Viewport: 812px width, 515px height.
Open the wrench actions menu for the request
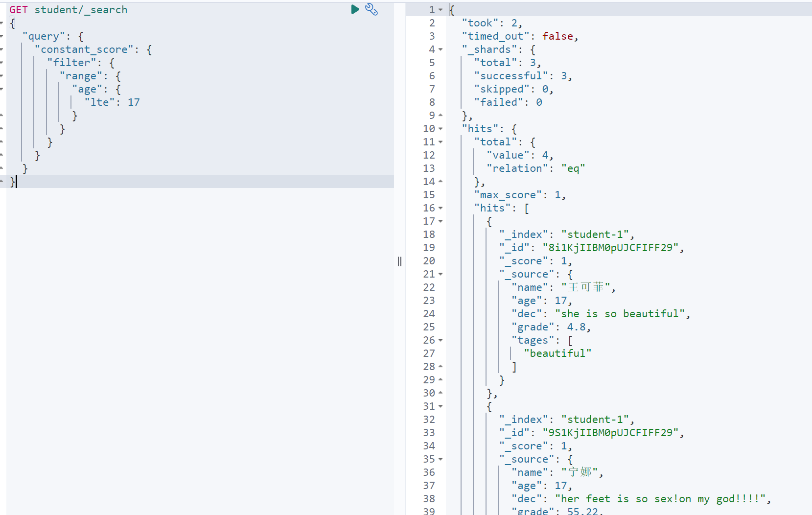point(371,9)
